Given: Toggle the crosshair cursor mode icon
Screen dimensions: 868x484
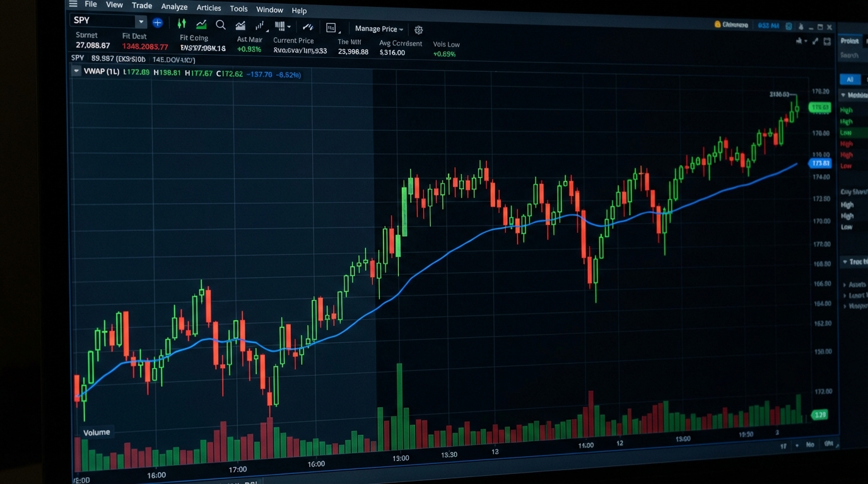Looking at the screenshot, I should (x=331, y=27).
